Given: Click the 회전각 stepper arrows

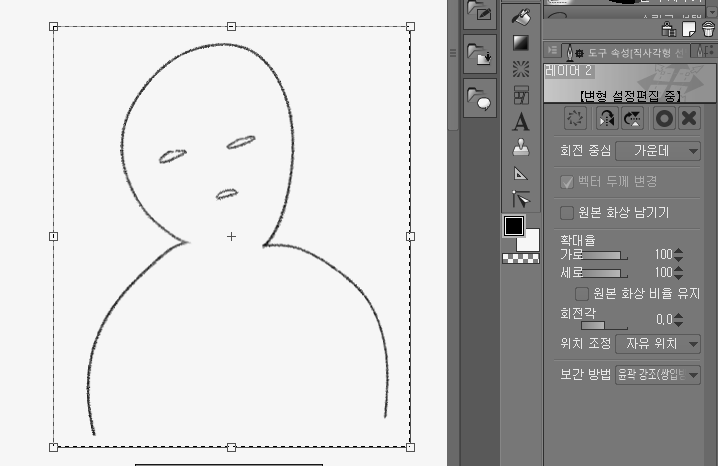Looking at the screenshot, I should [x=679, y=319].
